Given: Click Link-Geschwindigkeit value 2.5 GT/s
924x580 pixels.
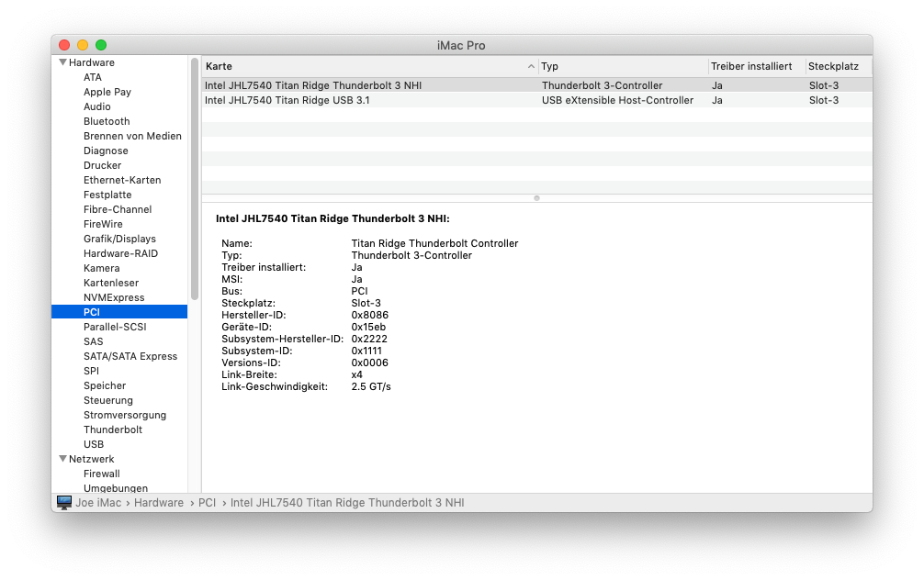Looking at the screenshot, I should pos(371,387).
